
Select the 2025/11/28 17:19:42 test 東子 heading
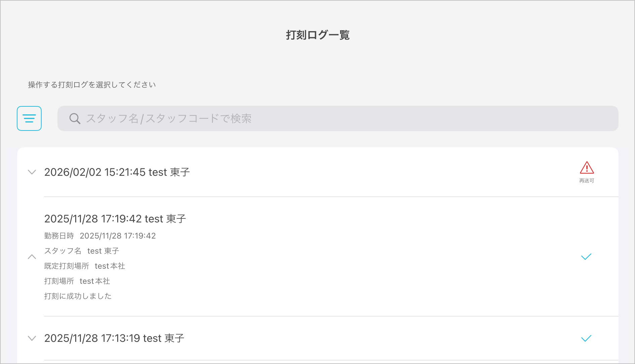(115, 219)
